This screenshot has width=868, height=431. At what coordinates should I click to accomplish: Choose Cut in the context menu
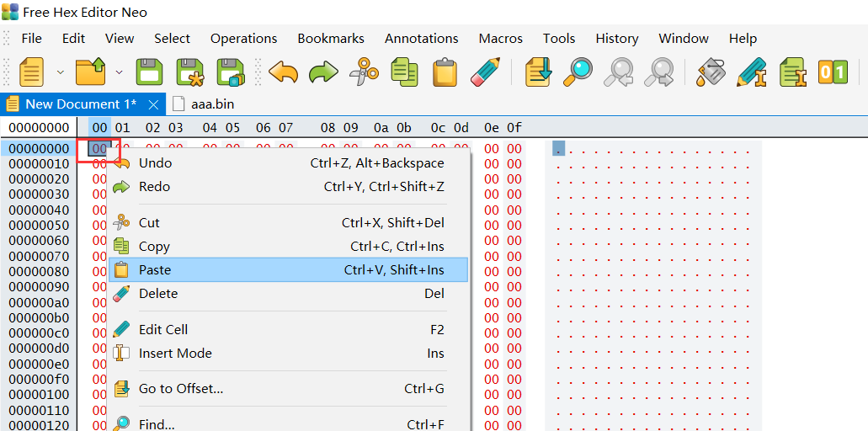[288, 223]
